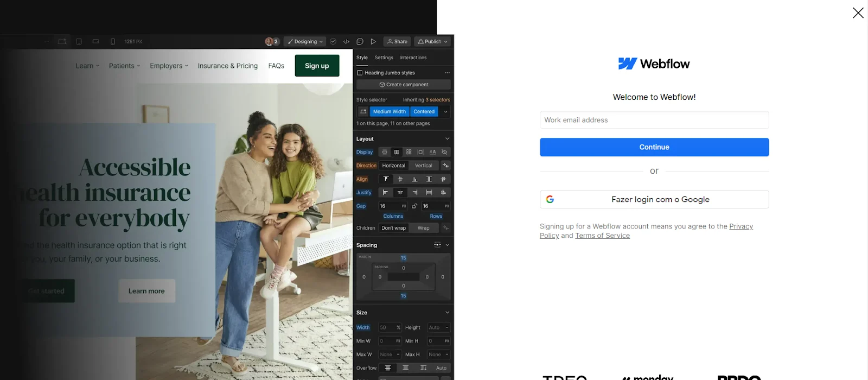Open the Learn nav dropdown
Screen dimensions: 868x380
pyautogui.click(x=87, y=66)
